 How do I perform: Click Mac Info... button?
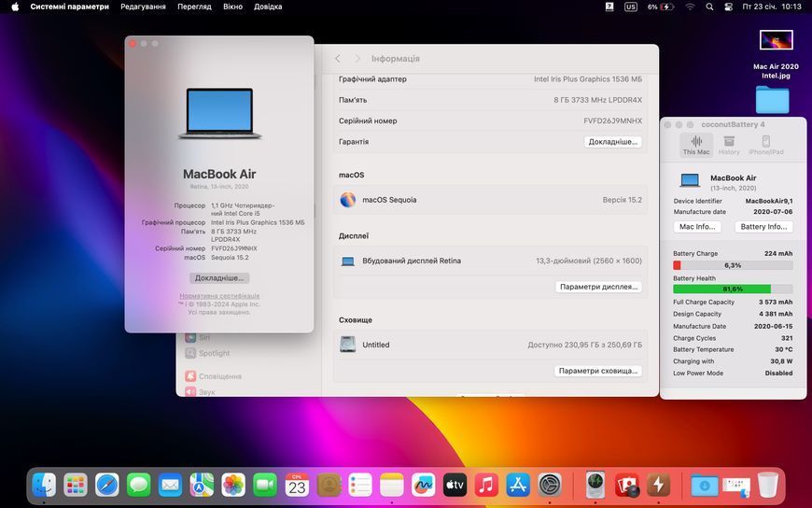pos(697,227)
